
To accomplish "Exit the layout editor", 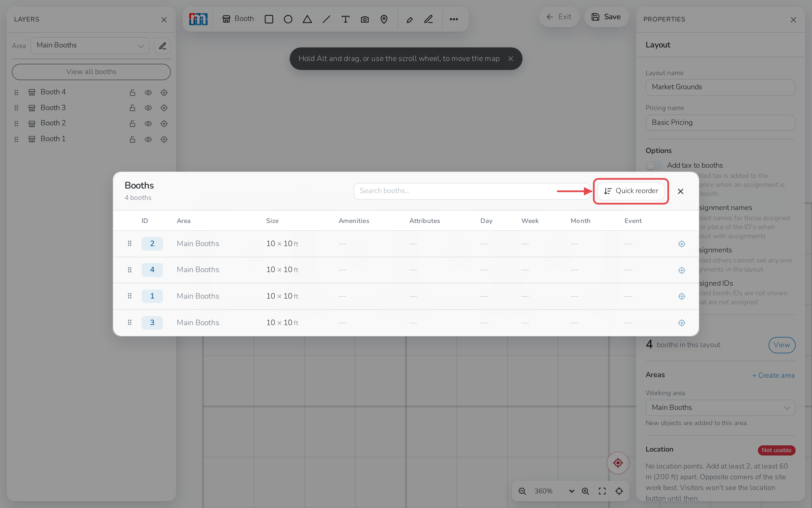I will click(559, 17).
